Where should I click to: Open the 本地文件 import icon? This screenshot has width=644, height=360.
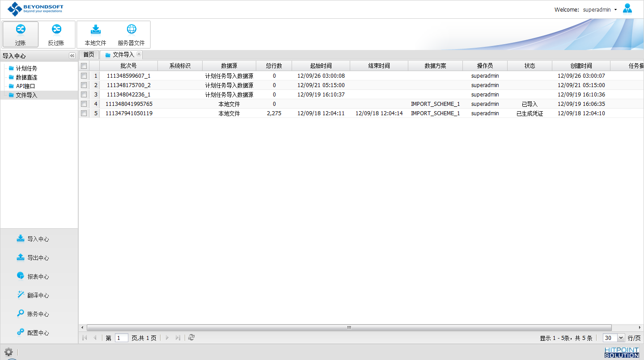(96, 30)
